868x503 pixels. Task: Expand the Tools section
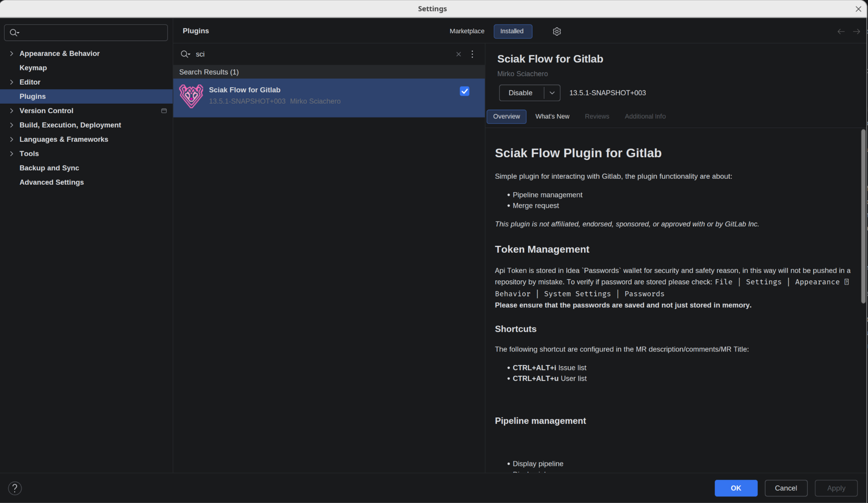(x=12, y=154)
